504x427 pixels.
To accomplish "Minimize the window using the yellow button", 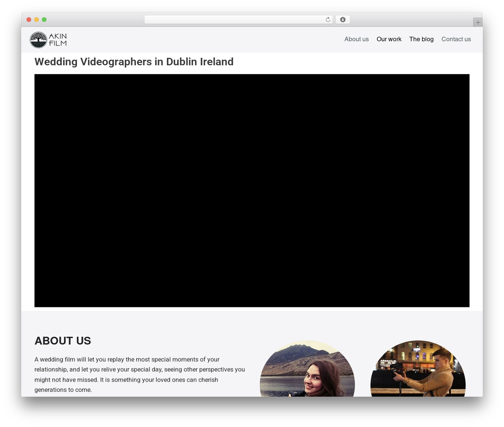I will (37, 20).
